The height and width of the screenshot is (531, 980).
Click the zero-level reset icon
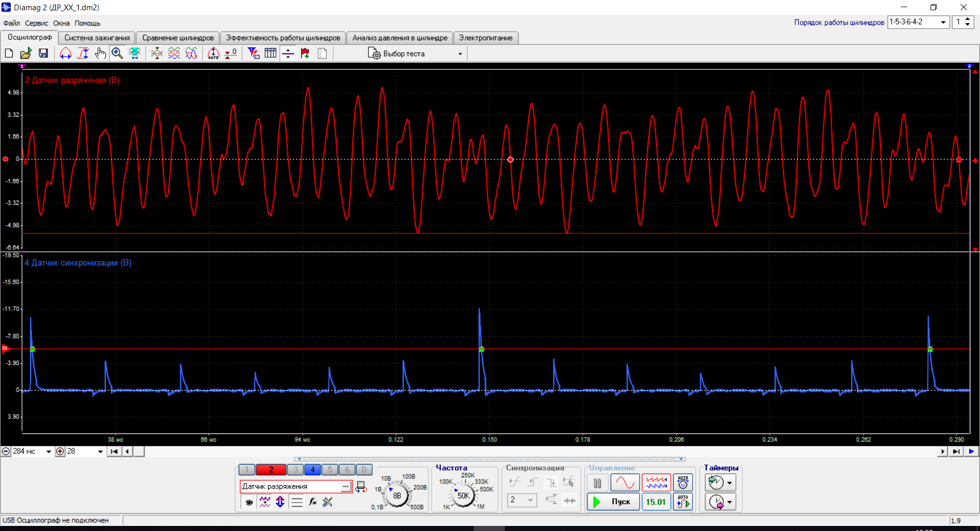(231, 53)
